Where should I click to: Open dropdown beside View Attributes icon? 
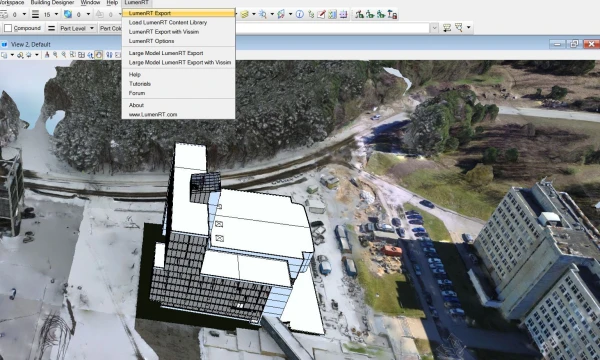click(12, 55)
